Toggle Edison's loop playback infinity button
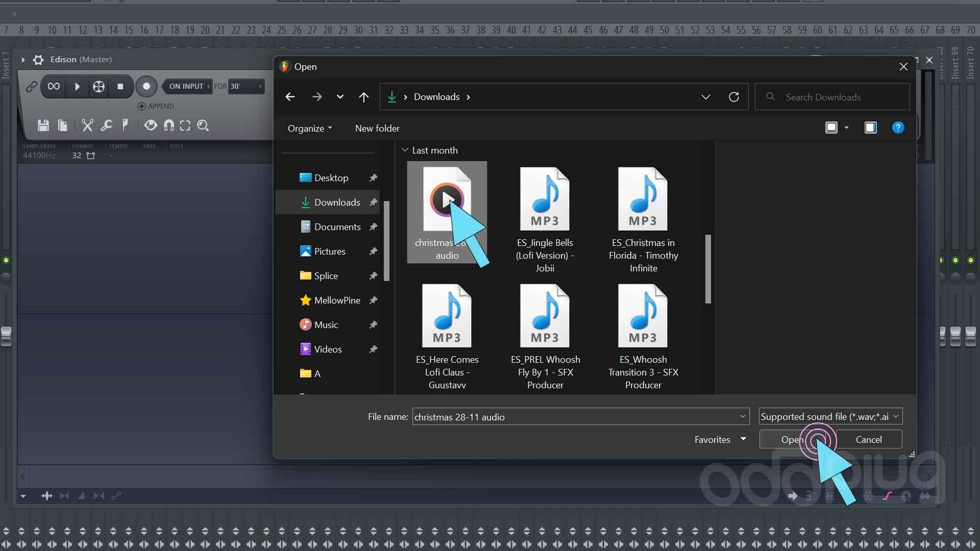The width and height of the screenshot is (980, 551). (53, 86)
